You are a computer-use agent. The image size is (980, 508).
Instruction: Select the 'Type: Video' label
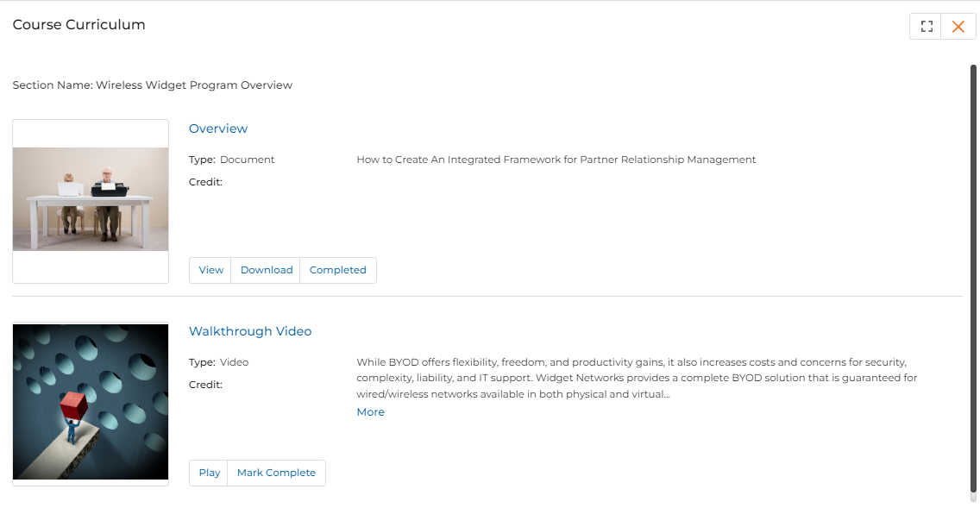point(219,362)
